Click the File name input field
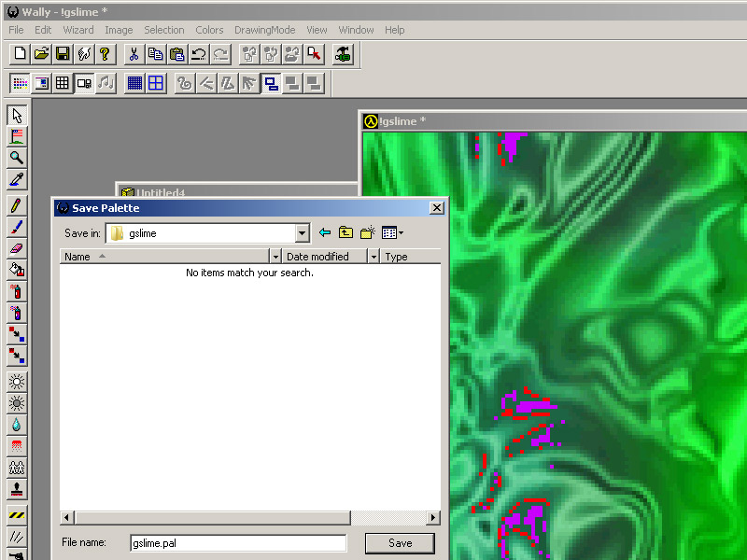 click(238, 543)
